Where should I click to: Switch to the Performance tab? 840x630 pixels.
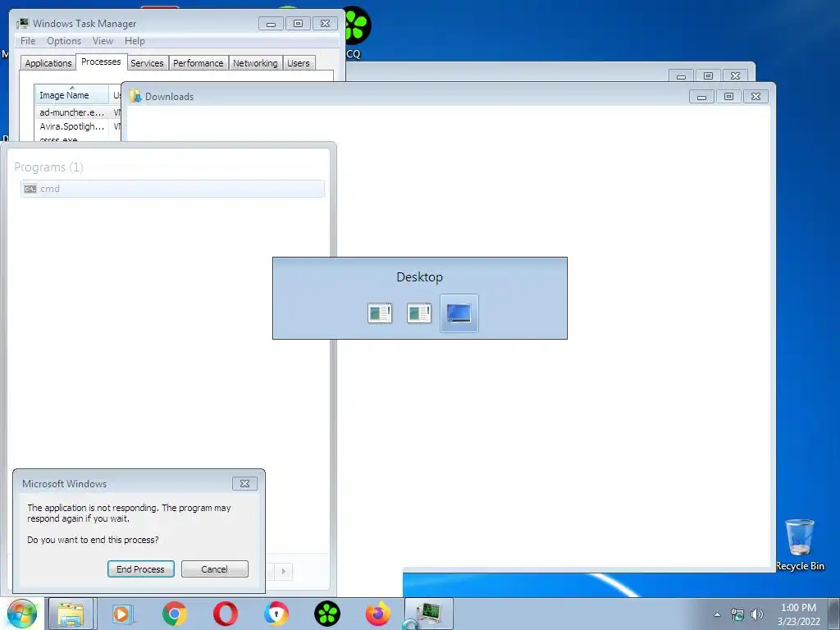pos(199,63)
